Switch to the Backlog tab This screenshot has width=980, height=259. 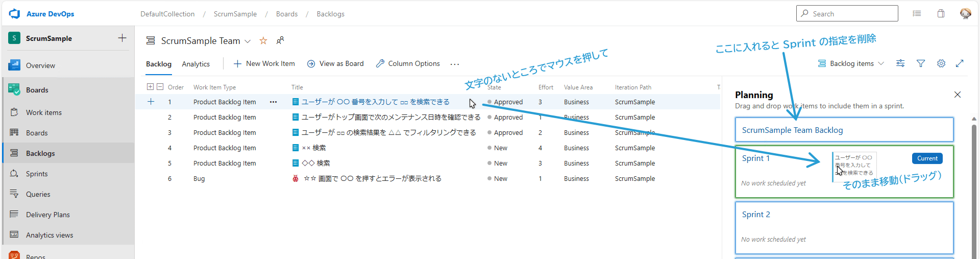point(159,64)
